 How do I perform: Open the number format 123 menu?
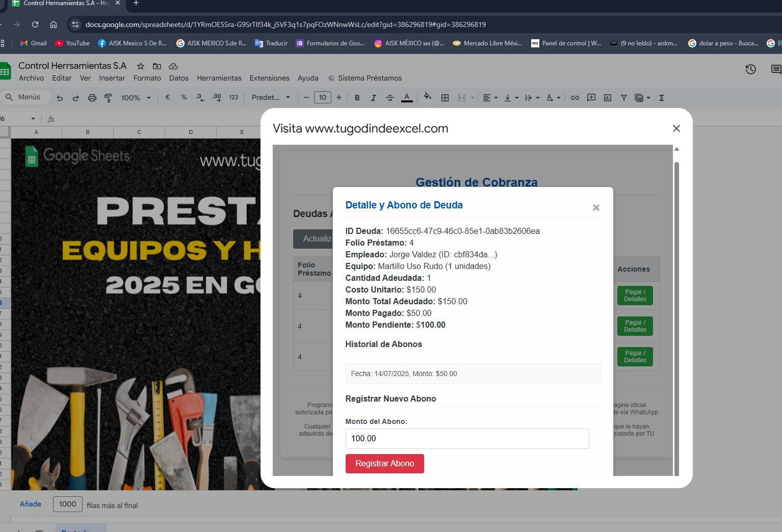[x=233, y=97]
